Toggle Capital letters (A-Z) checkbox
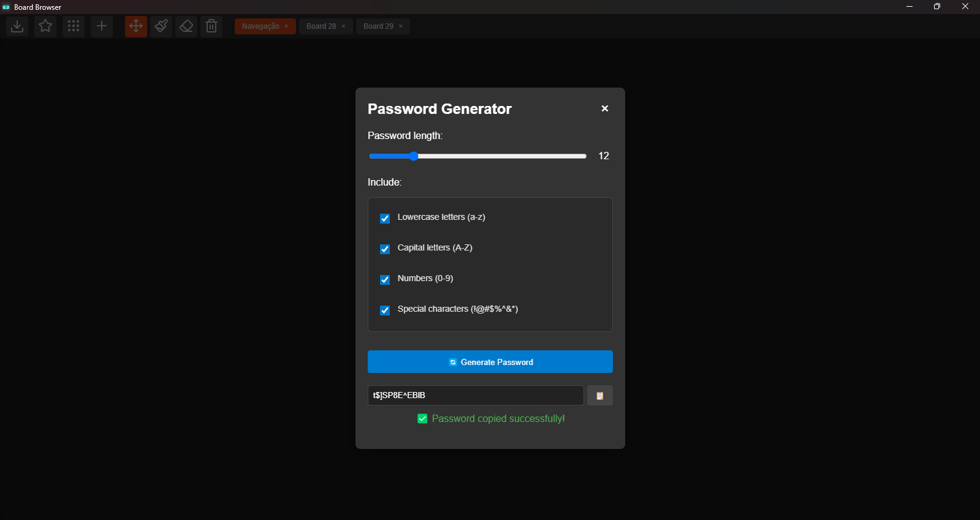The width and height of the screenshot is (980, 520). tap(385, 249)
